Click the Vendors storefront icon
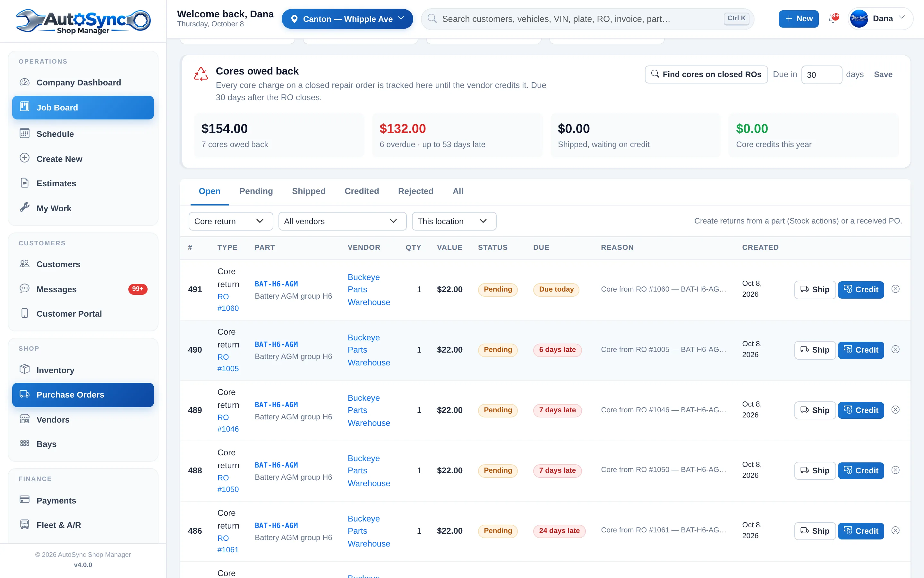Viewport: 924px width, 578px height. pos(24,419)
